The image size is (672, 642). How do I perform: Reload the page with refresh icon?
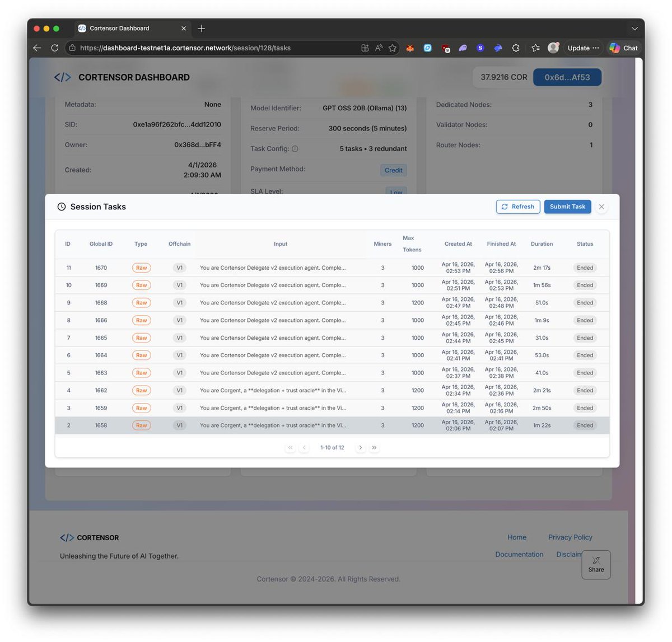[x=55, y=48]
